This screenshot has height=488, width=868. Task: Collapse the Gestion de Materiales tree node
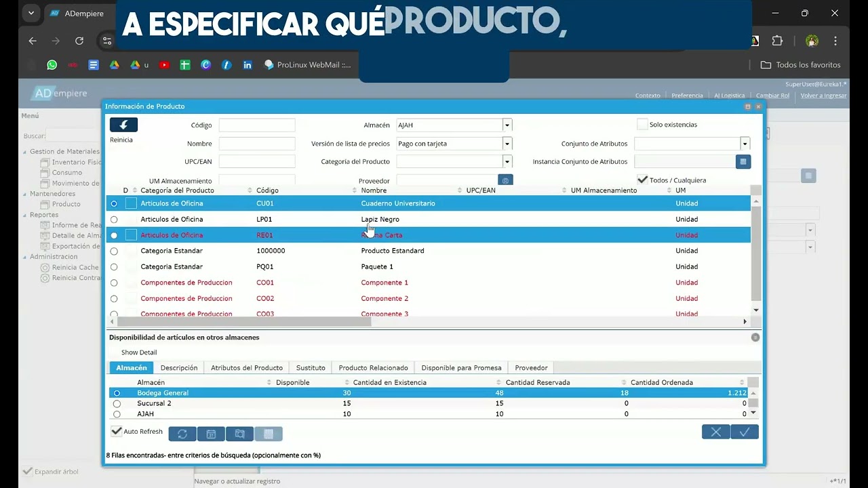click(x=25, y=152)
